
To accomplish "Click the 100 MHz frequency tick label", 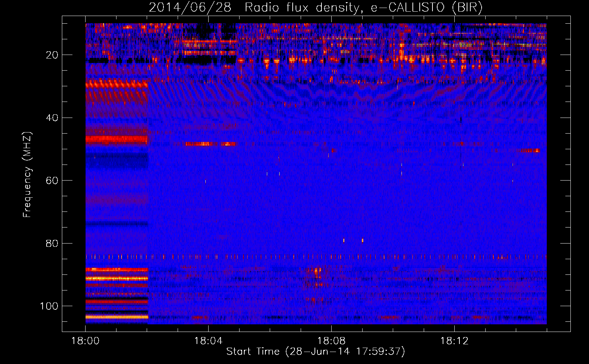I will pyautogui.click(x=49, y=306).
